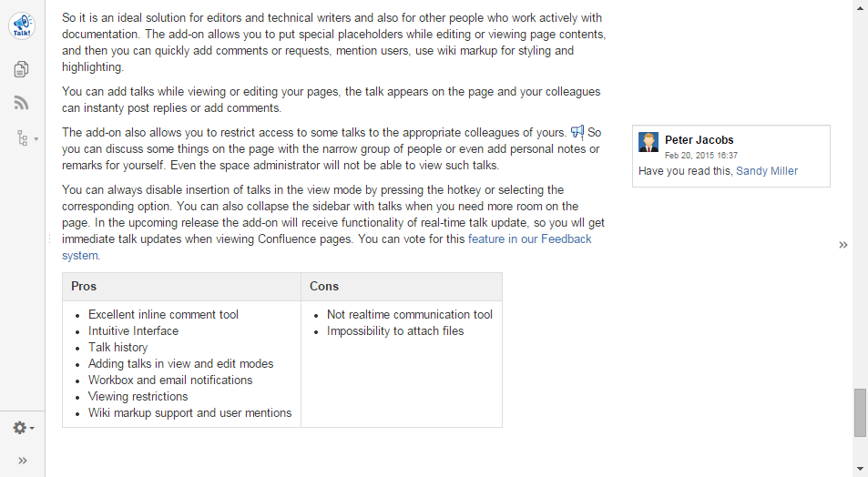Collapse the talks sidebar on the right
This screenshot has width=868, height=477.
point(843,245)
